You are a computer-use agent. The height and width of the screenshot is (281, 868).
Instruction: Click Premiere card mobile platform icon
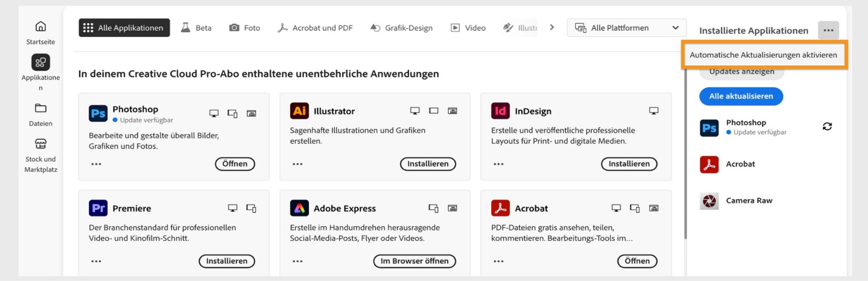[251, 208]
